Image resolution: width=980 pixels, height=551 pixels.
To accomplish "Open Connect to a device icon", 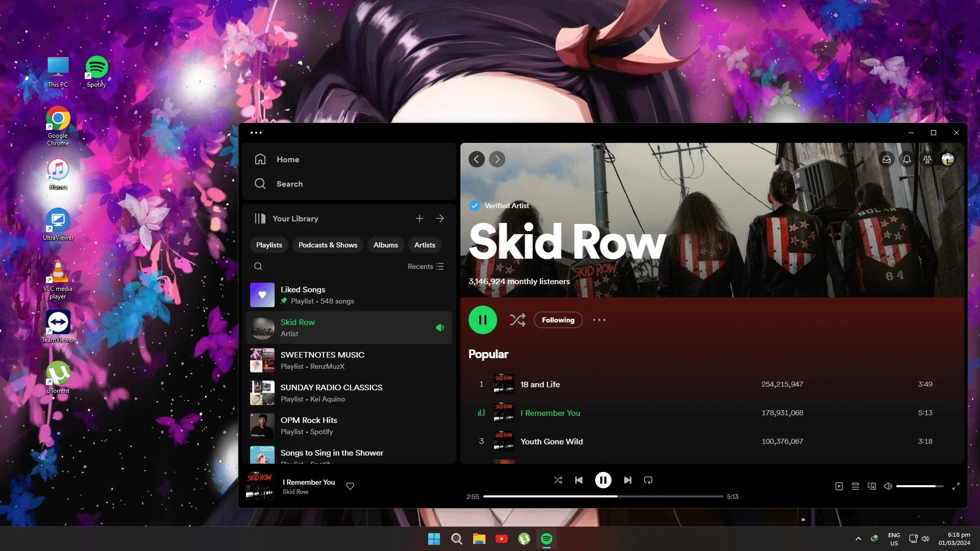I will point(872,486).
